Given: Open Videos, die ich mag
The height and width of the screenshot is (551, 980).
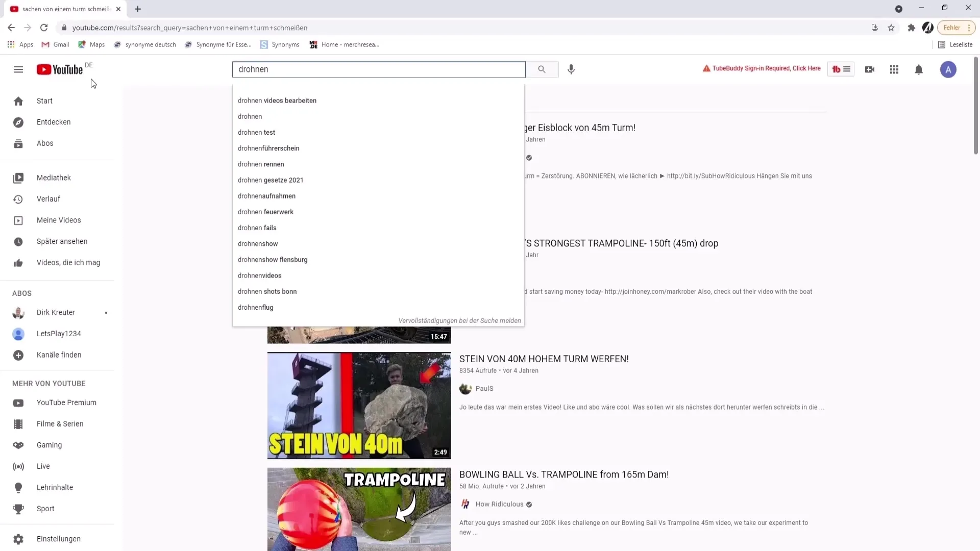Looking at the screenshot, I should coord(57,263).
